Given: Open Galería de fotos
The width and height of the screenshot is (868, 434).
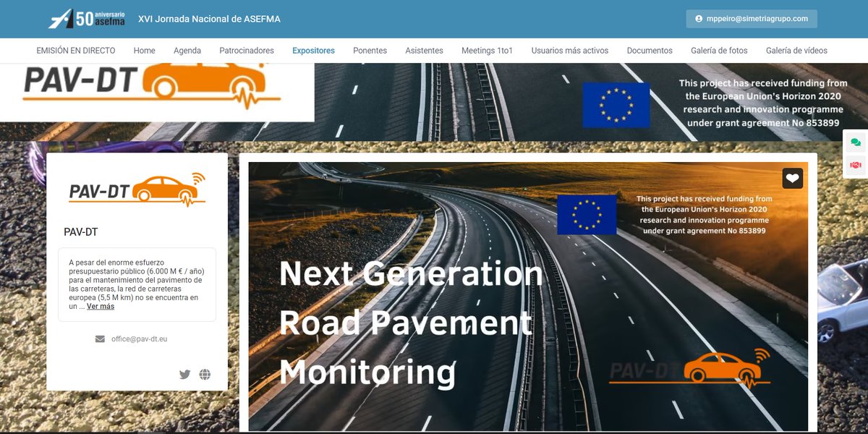Looking at the screenshot, I should tap(719, 51).
